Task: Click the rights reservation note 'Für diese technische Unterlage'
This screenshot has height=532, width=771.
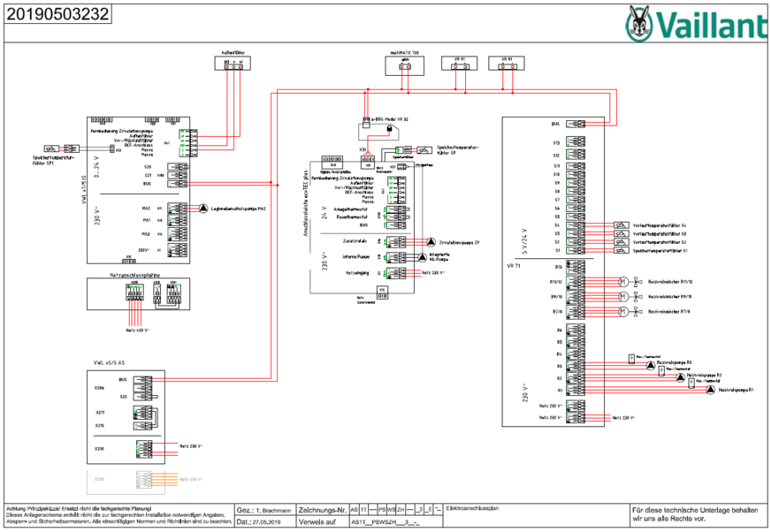Action: coord(695,514)
